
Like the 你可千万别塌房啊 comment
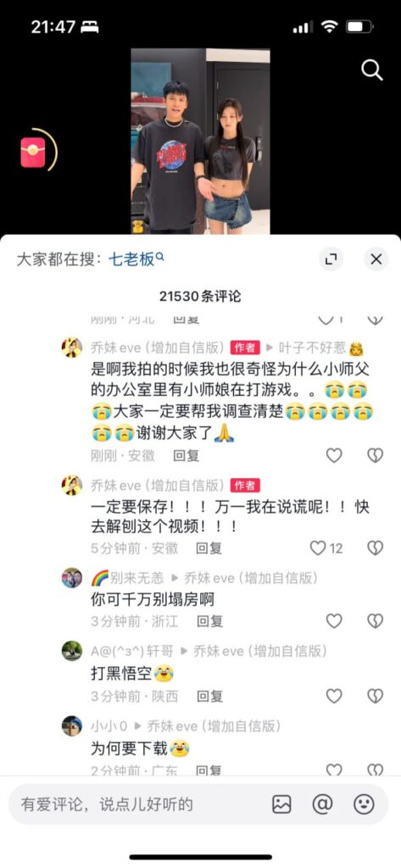pyautogui.click(x=334, y=621)
